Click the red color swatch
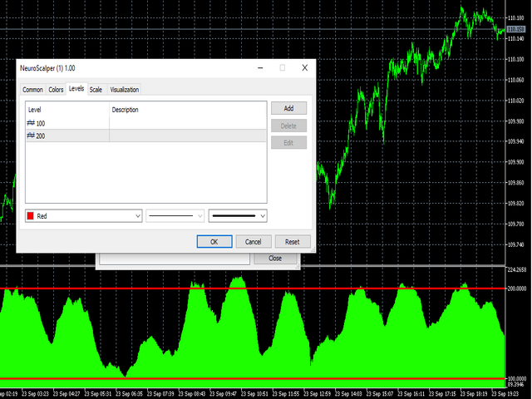The image size is (532, 399). [x=31, y=216]
